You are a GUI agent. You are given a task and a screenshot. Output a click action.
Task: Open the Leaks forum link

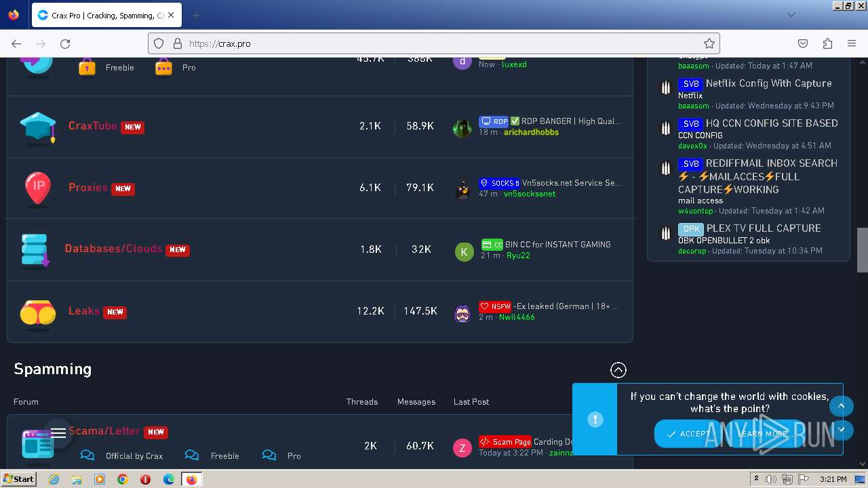click(84, 310)
